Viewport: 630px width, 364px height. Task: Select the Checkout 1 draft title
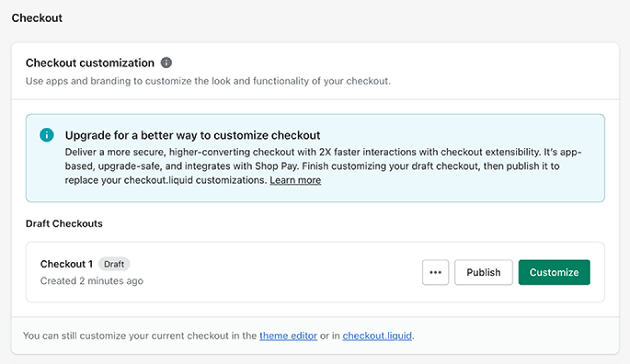point(66,264)
